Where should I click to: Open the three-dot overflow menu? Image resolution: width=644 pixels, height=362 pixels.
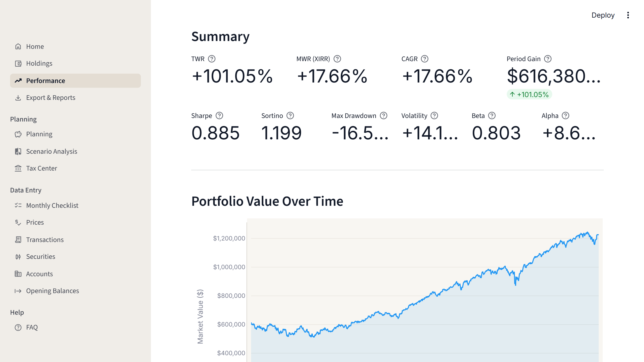tap(628, 15)
